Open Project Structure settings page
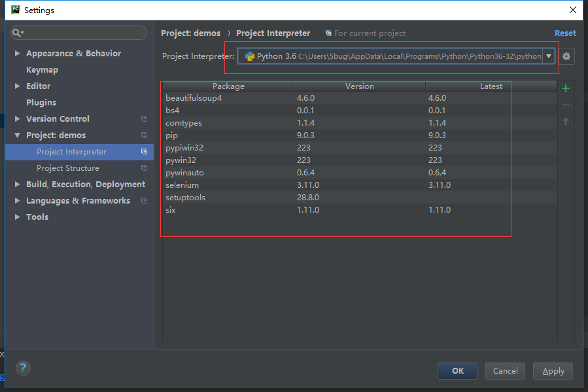The width and height of the screenshot is (588, 392). click(68, 168)
